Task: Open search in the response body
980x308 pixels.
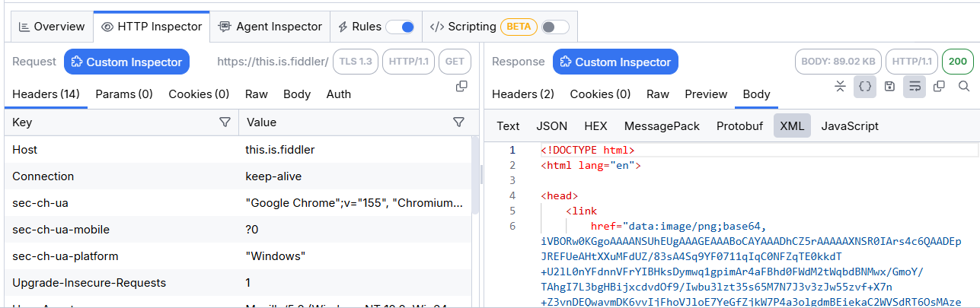Action: [x=963, y=87]
